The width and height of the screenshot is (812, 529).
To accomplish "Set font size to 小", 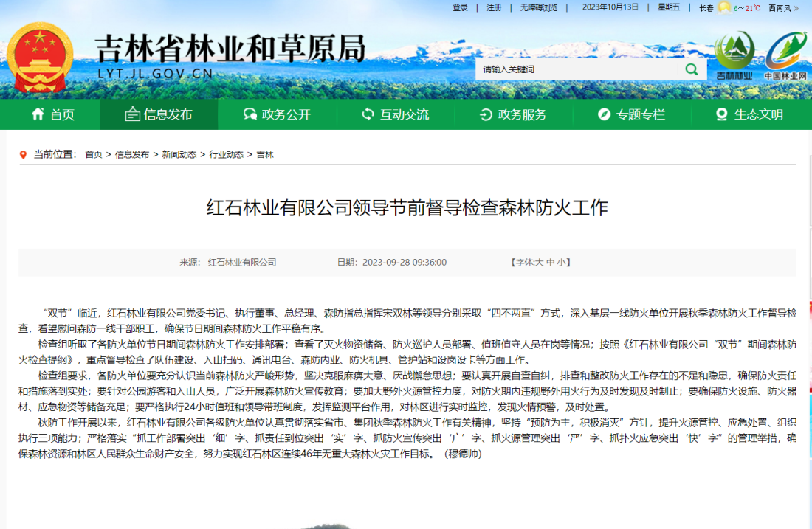I will pyautogui.click(x=561, y=263).
